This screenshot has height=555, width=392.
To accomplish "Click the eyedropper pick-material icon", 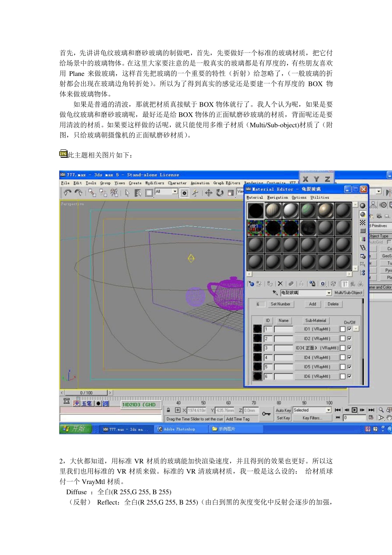I will point(275,293).
